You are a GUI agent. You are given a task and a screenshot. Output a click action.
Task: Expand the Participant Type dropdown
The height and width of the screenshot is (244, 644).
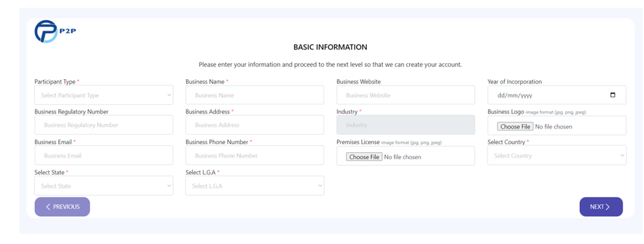(104, 95)
